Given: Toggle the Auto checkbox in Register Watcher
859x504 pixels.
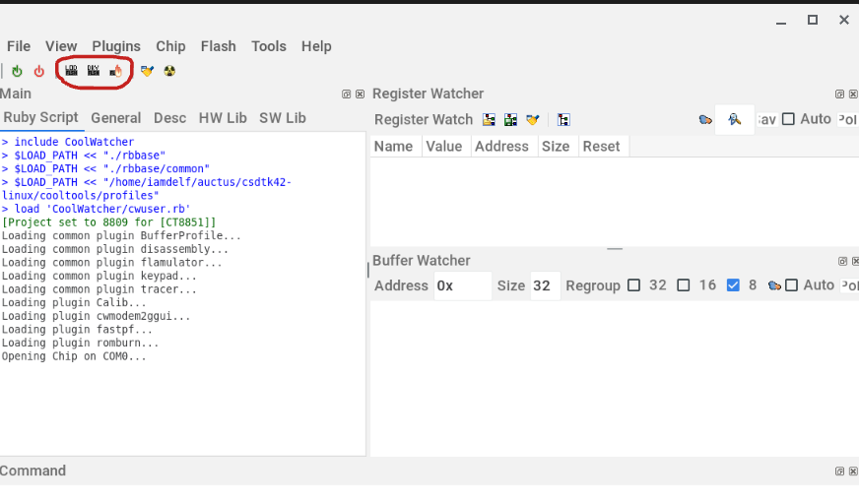Looking at the screenshot, I should (x=788, y=119).
